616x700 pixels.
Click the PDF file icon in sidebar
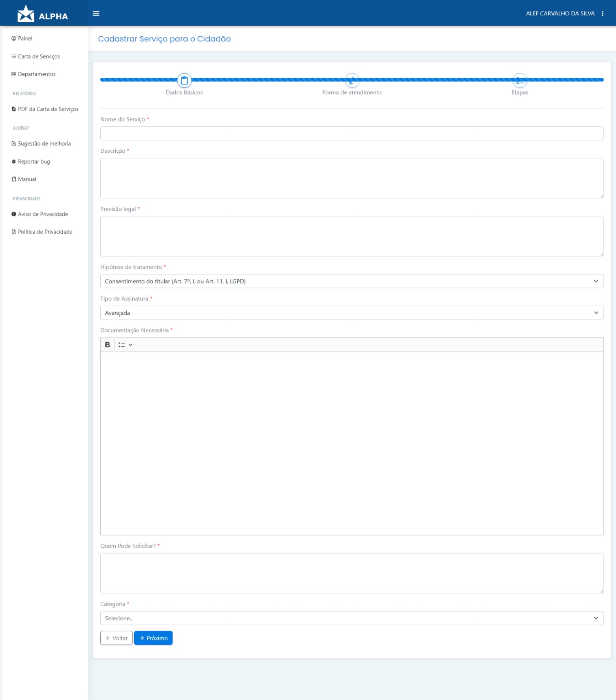coord(14,109)
